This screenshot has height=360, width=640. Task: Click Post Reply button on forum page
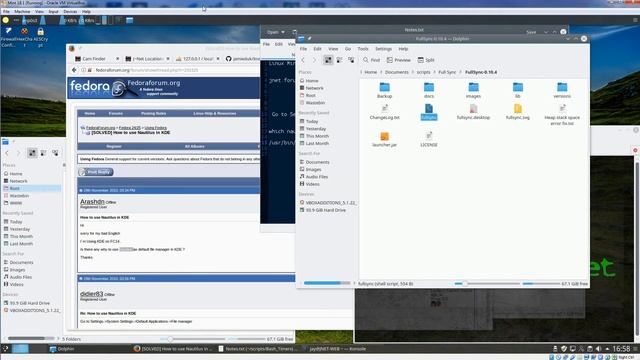[96, 172]
